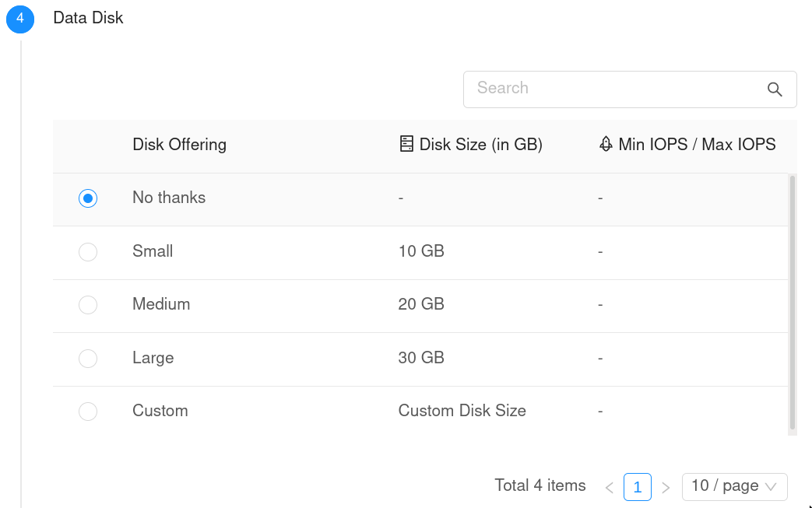Click the Min IOPS rocket icon
The image size is (812, 508).
click(606, 144)
